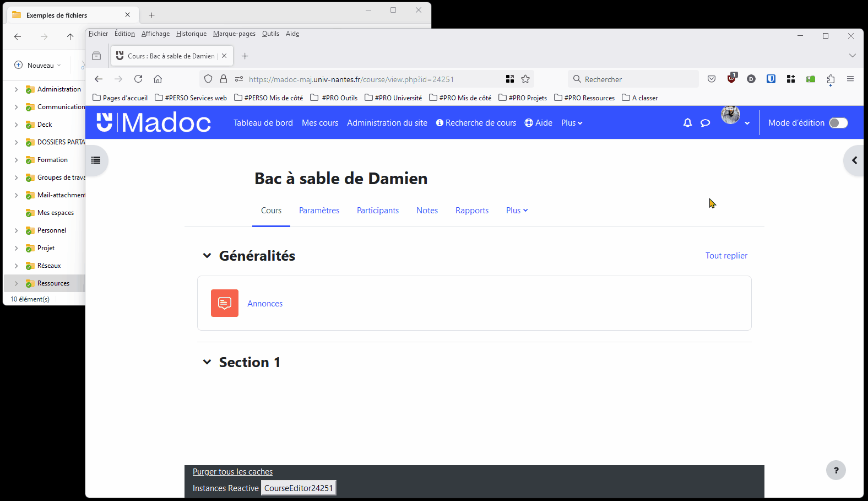Click the Annonces forum icon
This screenshot has height=501, width=868.
coord(225,303)
